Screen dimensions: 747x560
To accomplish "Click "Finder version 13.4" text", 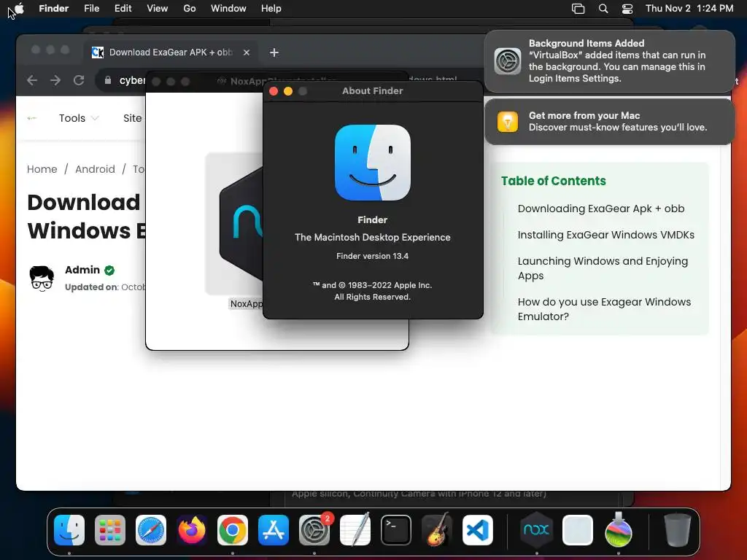I will [x=373, y=256].
